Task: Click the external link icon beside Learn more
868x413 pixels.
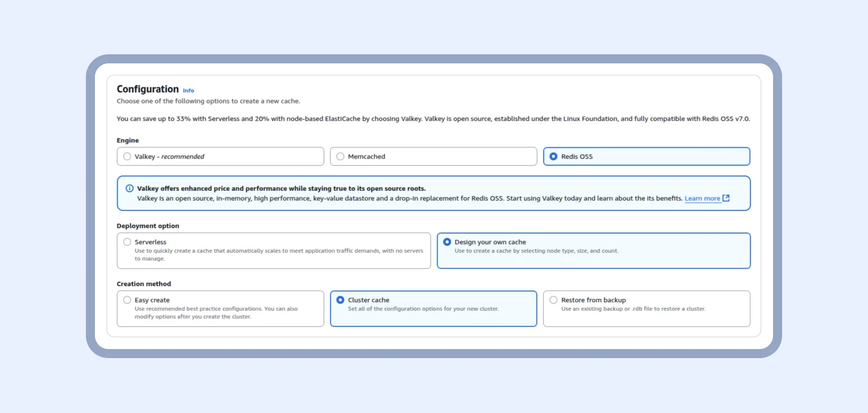Action: pyautogui.click(x=726, y=198)
